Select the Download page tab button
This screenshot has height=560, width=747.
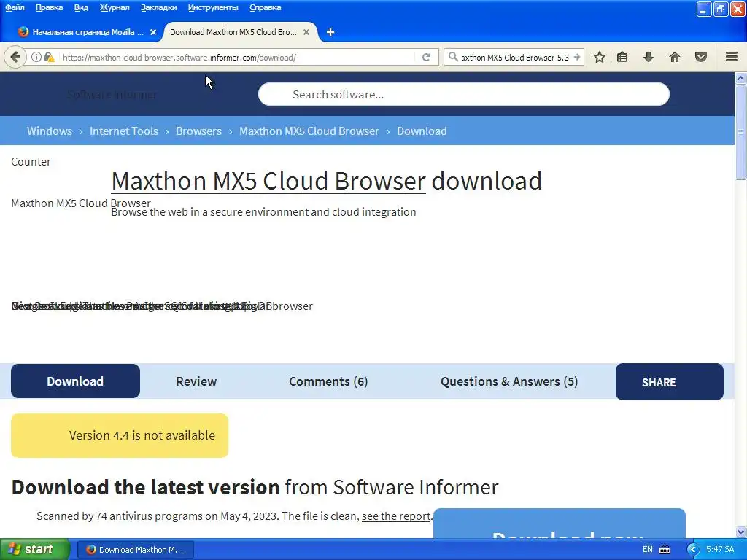75,381
